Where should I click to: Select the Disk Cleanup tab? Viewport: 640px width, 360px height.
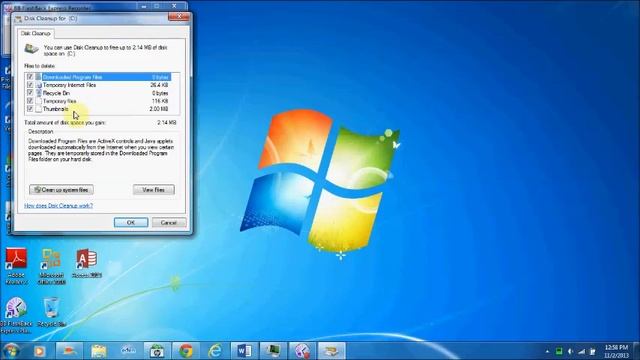pos(36,33)
